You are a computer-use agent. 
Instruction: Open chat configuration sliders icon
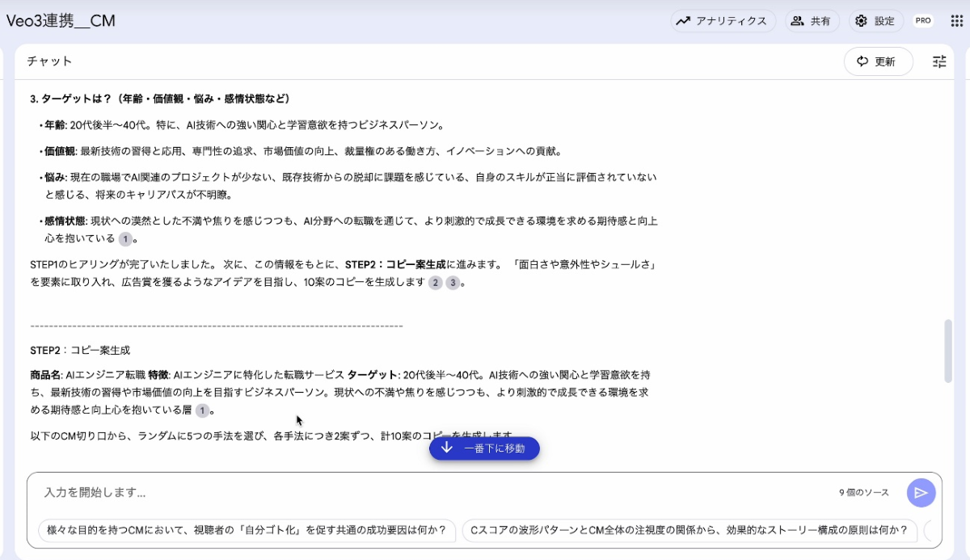pos(939,61)
